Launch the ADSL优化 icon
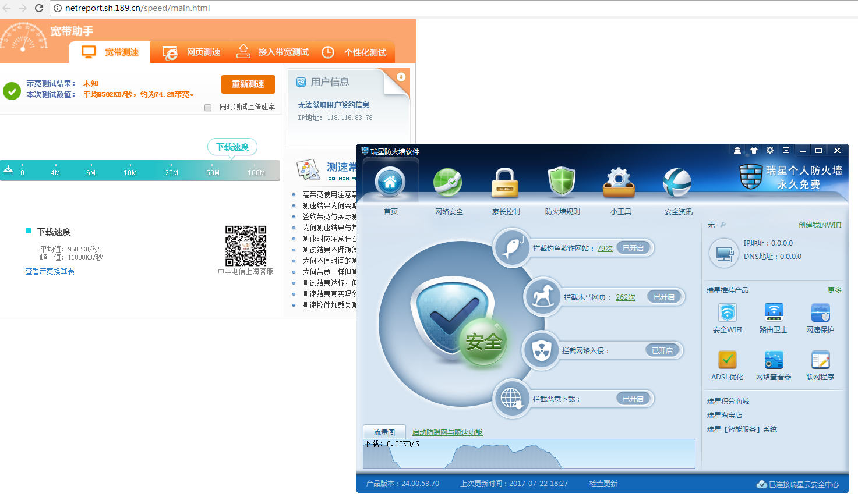 (x=728, y=360)
